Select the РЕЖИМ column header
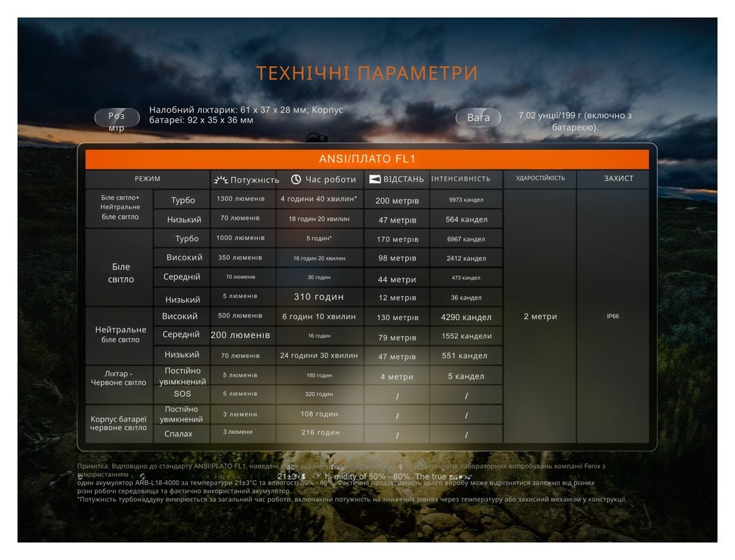 tap(148, 179)
